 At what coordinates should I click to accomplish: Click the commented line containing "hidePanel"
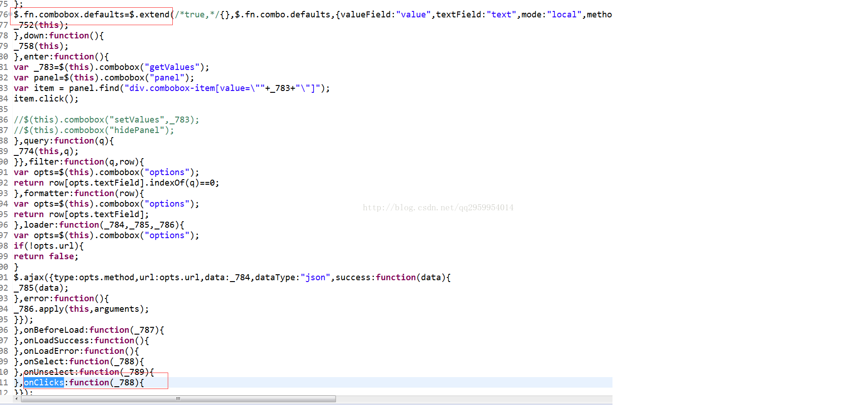click(94, 130)
